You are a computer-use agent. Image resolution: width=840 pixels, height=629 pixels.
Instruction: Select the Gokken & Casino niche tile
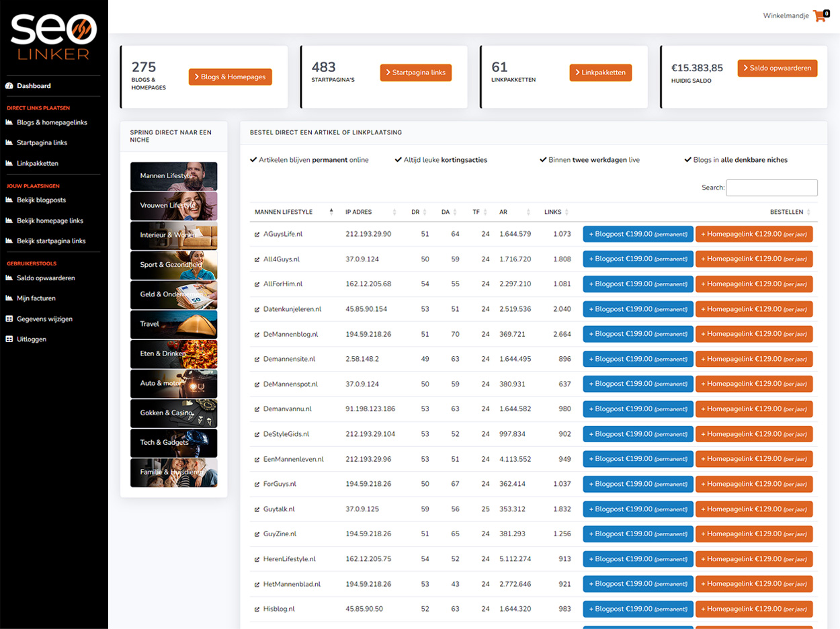point(173,413)
